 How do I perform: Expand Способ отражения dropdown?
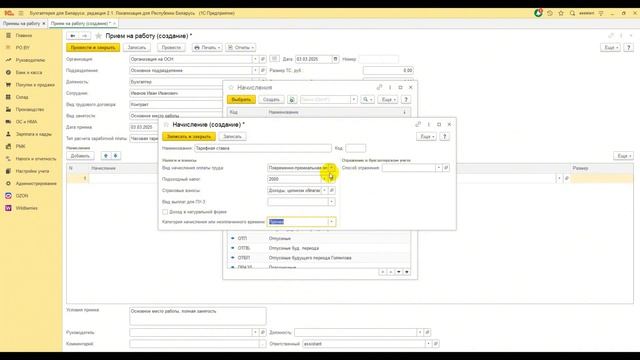(x=438, y=168)
